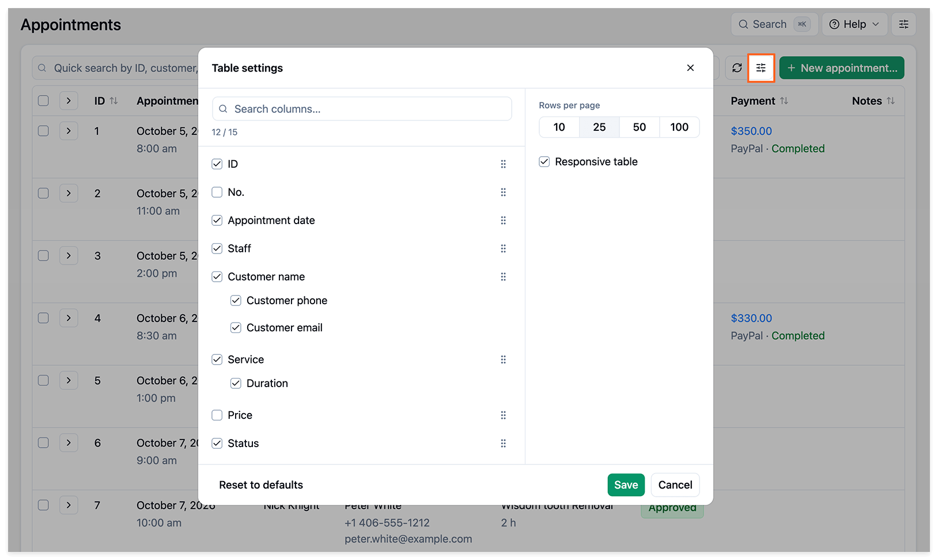Screen dimensions: 938x560
Task: Click the Search columns input field
Action: coord(362,109)
